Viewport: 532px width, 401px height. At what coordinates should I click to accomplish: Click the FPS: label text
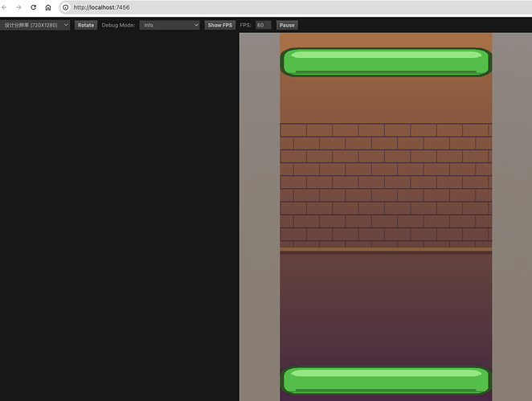point(245,25)
